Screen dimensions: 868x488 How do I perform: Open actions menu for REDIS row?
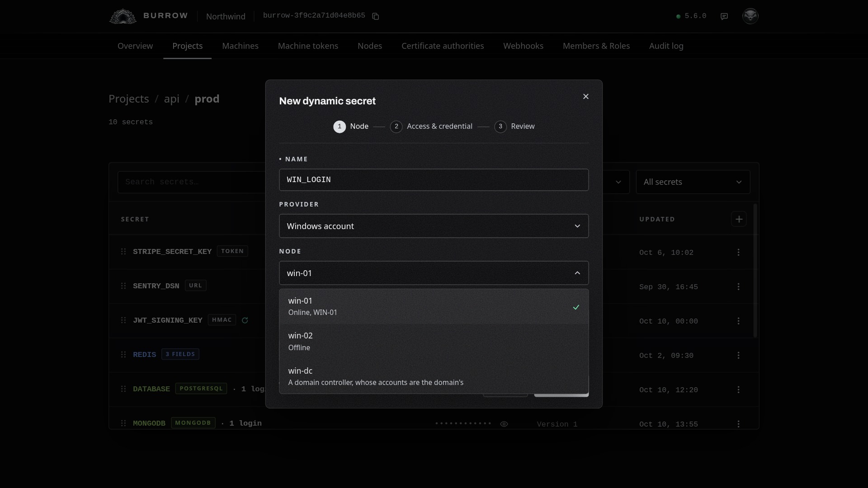[739, 355]
